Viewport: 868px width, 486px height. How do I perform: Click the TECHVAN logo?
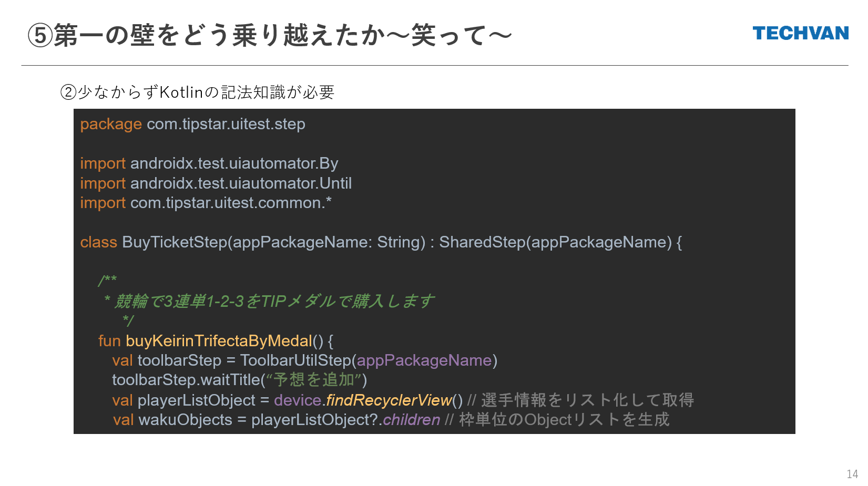800,33
